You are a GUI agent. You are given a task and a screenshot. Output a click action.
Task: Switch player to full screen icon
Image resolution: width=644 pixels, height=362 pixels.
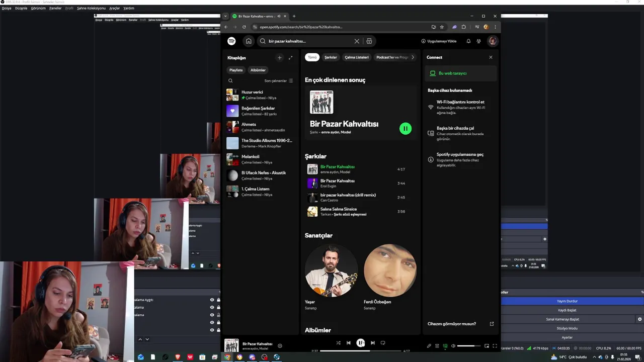[495, 346]
